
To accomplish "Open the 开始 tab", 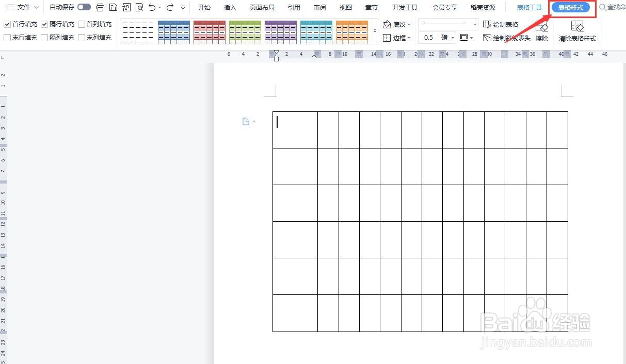I will pos(204,7).
